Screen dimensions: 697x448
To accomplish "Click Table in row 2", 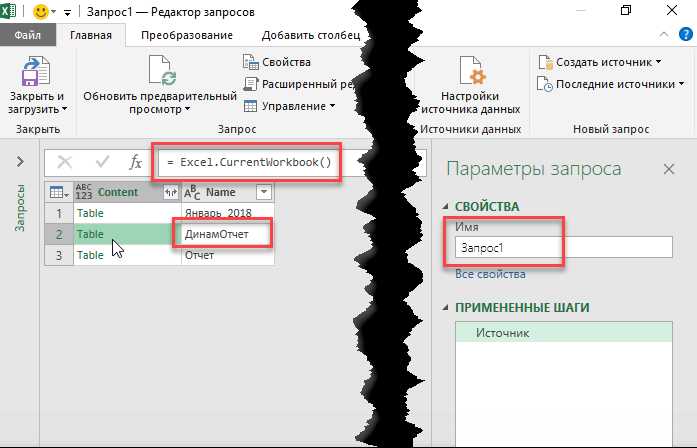I will [90, 234].
